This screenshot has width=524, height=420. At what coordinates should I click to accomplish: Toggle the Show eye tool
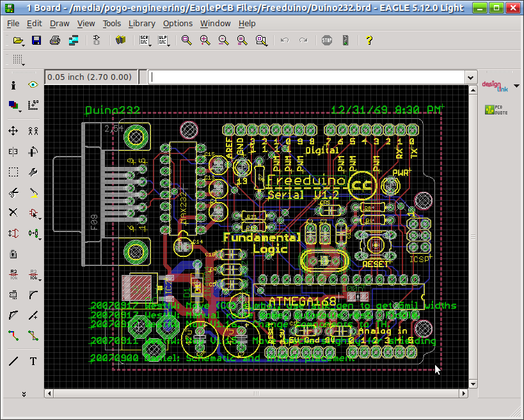(x=33, y=84)
